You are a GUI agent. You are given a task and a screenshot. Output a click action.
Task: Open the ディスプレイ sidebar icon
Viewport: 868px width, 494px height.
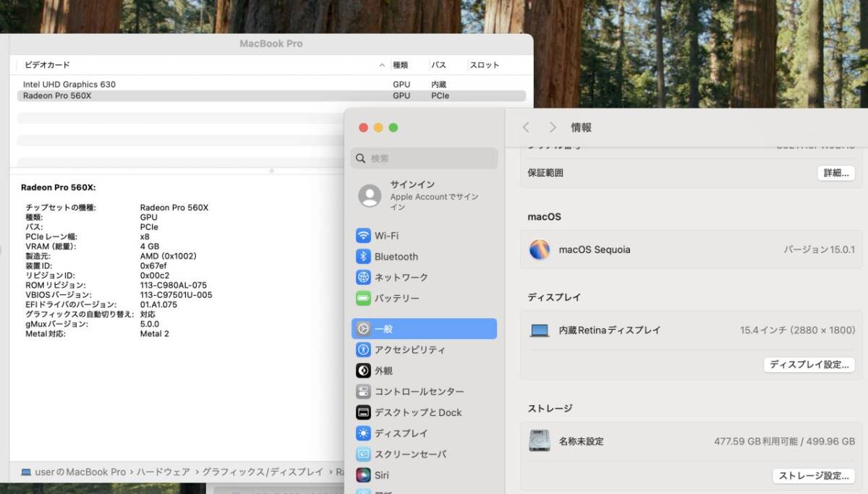tap(363, 433)
